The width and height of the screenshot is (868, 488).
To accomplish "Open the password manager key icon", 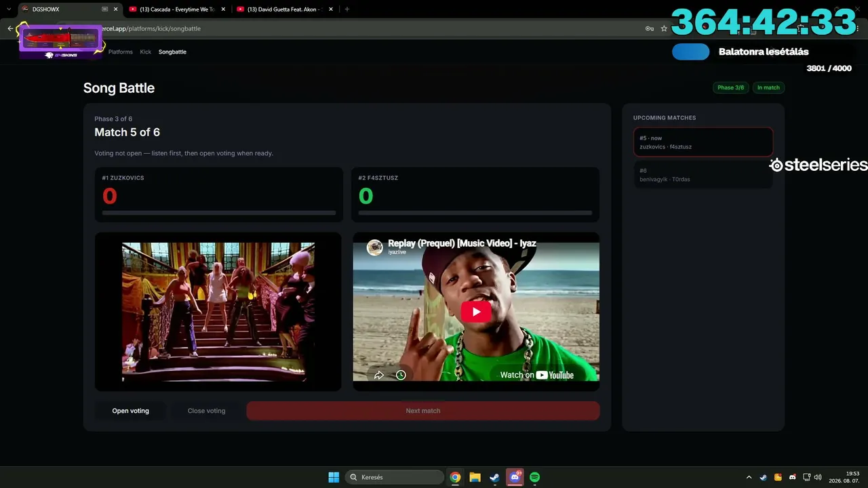I will [x=649, y=28].
